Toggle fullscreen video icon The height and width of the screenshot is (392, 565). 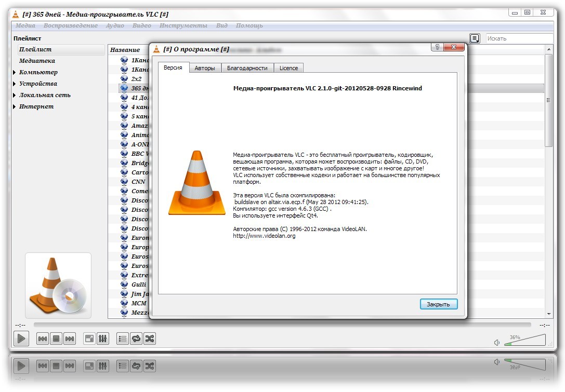89,339
